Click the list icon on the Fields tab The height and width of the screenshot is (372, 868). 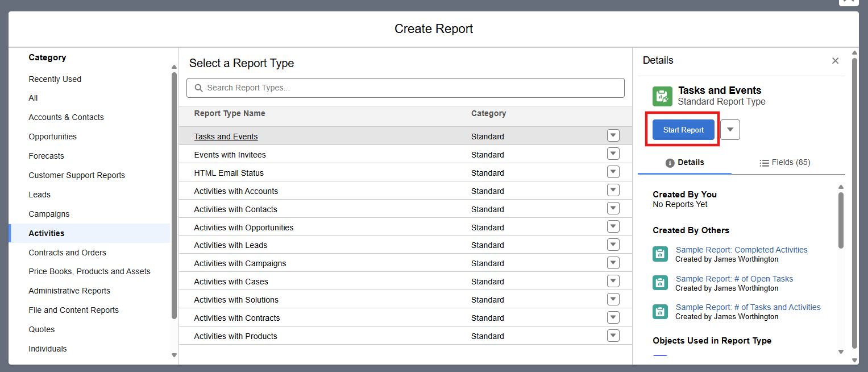tap(763, 162)
